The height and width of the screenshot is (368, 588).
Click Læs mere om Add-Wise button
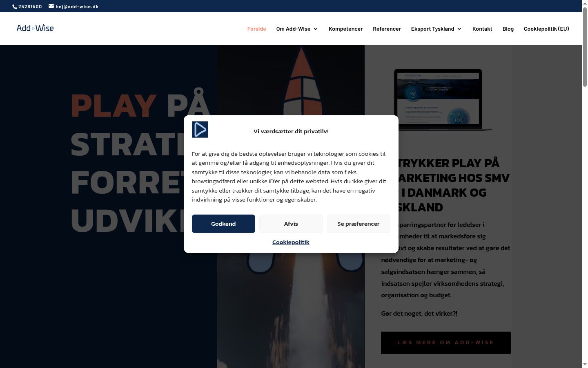tap(446, 343)
